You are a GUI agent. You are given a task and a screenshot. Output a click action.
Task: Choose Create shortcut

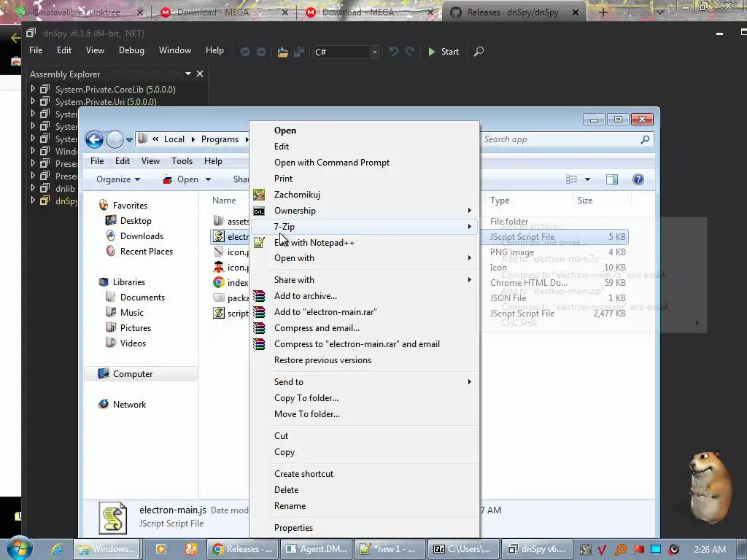click(x=365, y=474)
